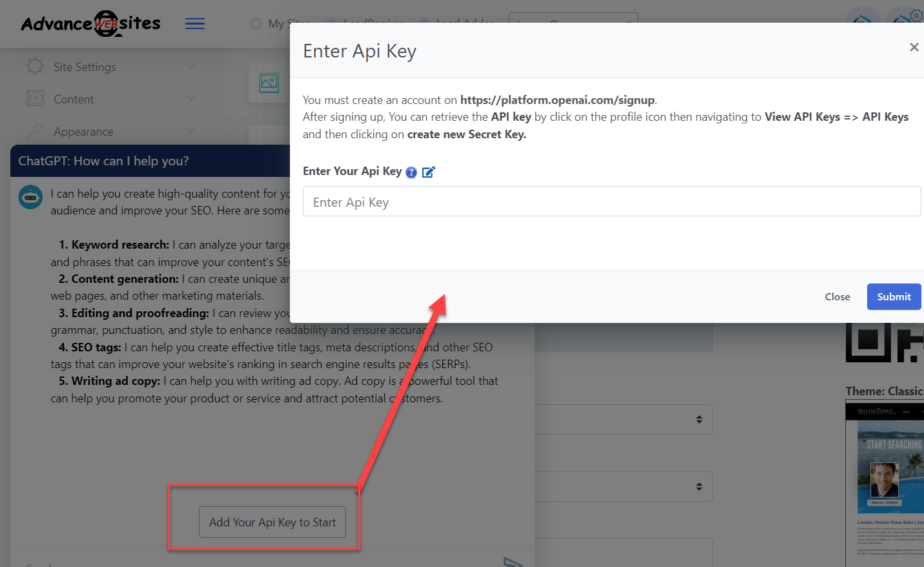The image size is (924, 567).
Task: Expand the Site Settings chevron
Action: point(190,67)
